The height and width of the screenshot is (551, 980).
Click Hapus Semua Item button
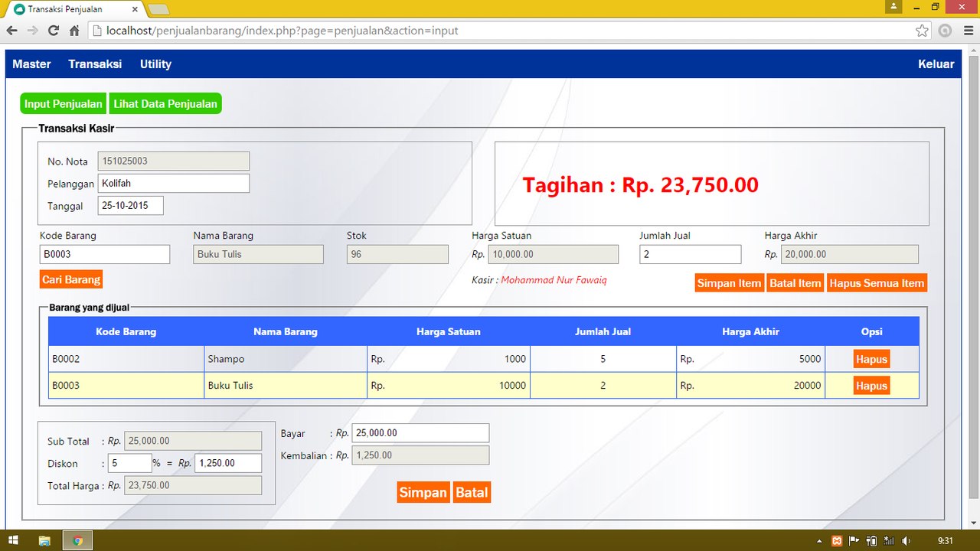pos(877,283)
